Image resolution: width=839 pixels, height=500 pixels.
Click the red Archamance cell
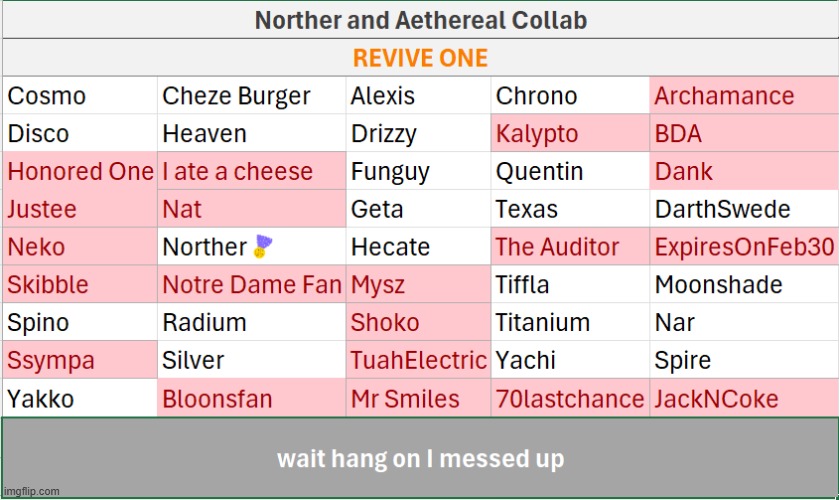click(744, 96)
